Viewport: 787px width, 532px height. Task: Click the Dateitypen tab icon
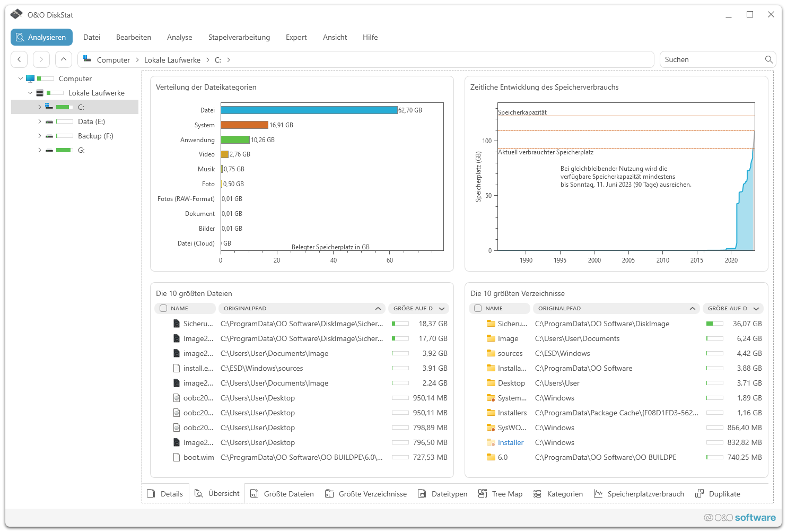coord(422,493)
